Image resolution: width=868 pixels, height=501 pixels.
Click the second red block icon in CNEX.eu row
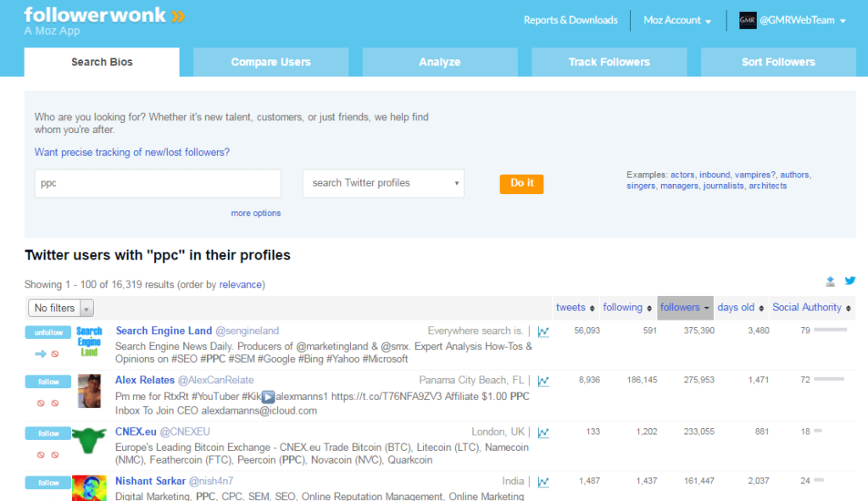click(x=55, y=454)
